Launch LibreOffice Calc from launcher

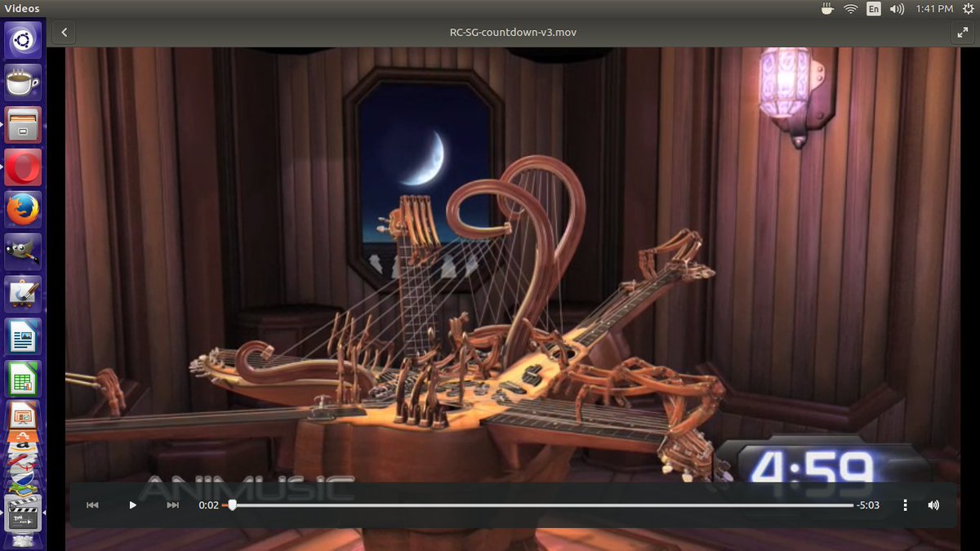(x=23, y=380)
